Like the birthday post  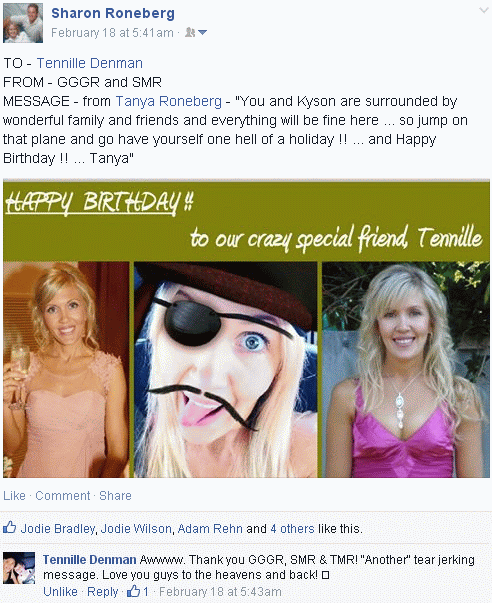tap(14, 496)
